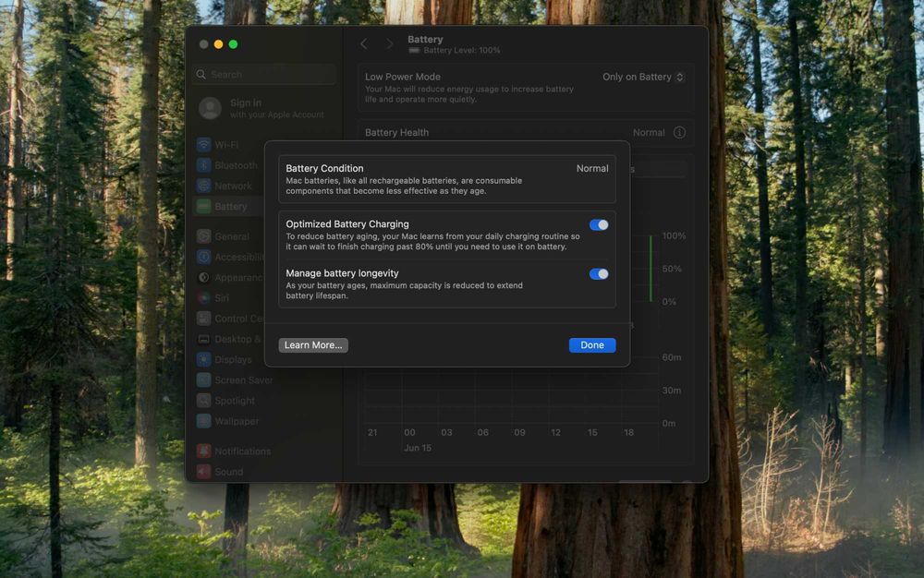Open Displays settings icon
This screenshot has height=578, width=924.
204,359
